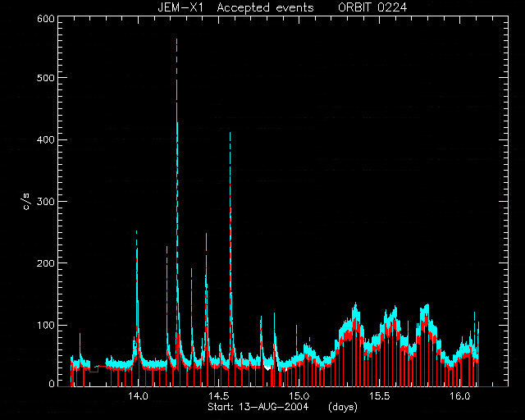Image resolution: width=525 pixels, height=420 pixels.
Task: Click the 500 y-axis tick label
Action: 45,77
